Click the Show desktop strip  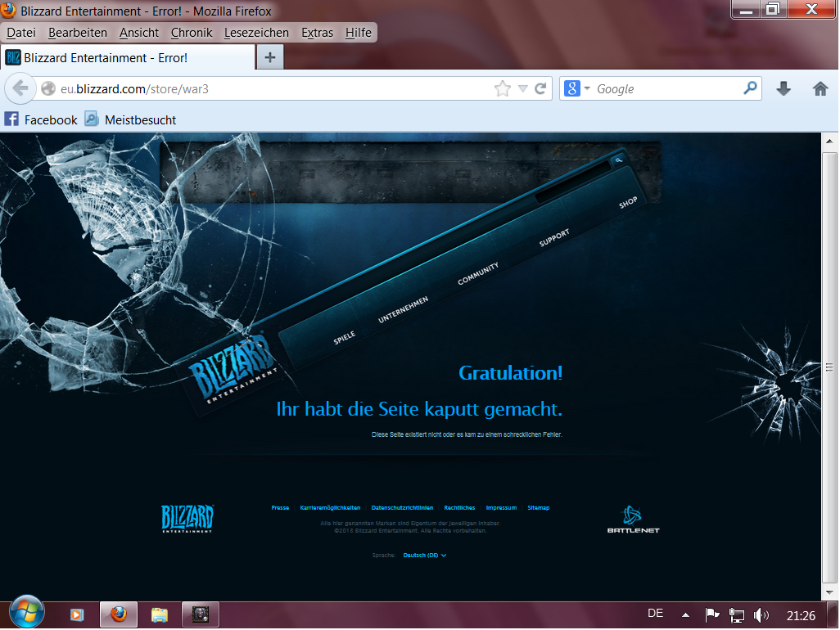pyautogui.click(x=833, y=614)
